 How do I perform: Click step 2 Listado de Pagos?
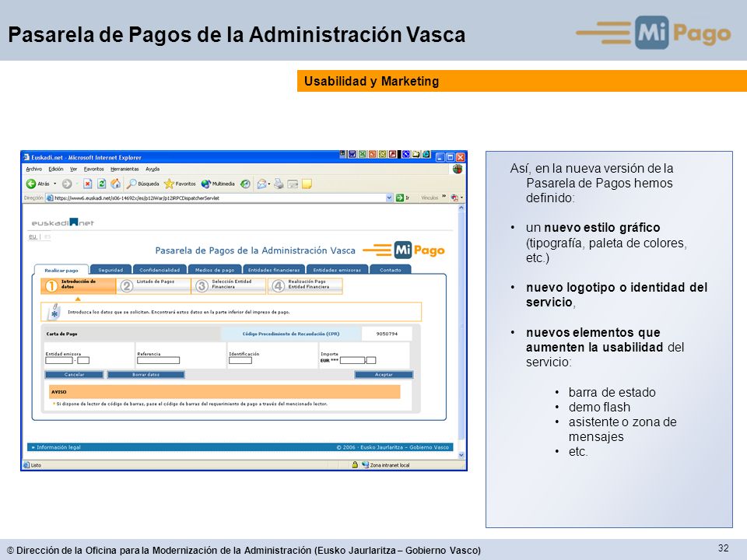tap(154, 285)
